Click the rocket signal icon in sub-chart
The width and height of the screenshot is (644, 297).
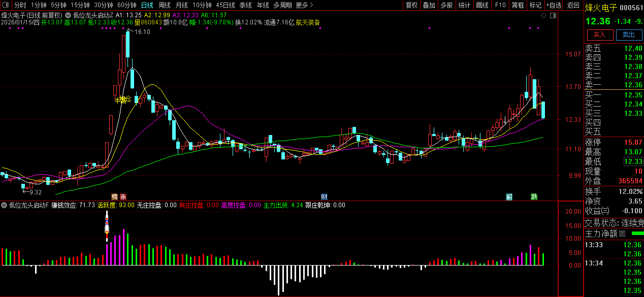point(107,225)
